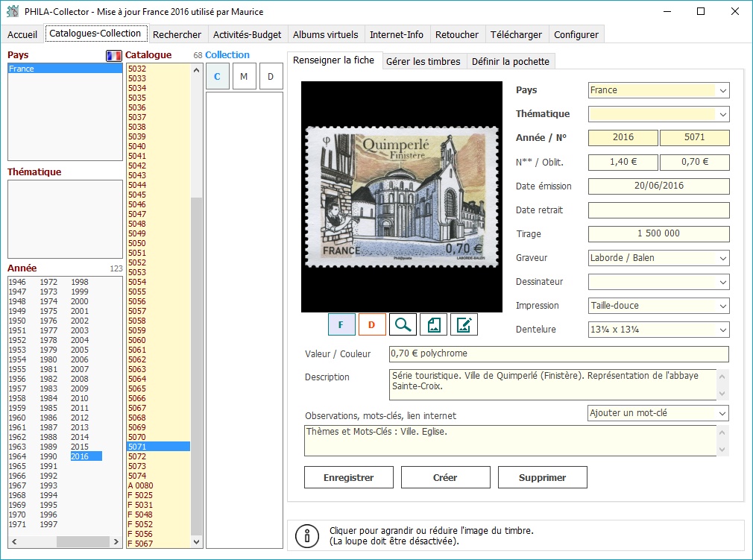Click the catalogue list scroll up arrow
Screen dimensions: 753x560
pyautogui.click(x=196, y=70)
